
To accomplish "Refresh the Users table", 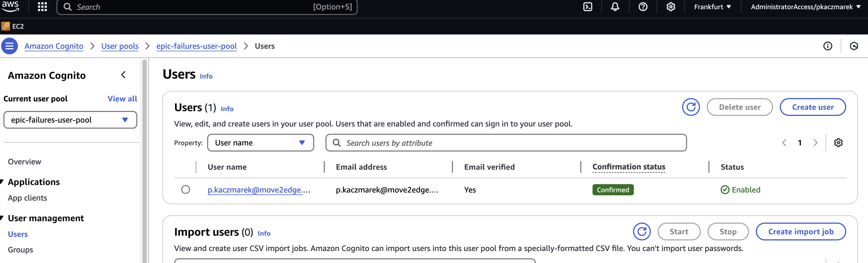I will 691,107.
